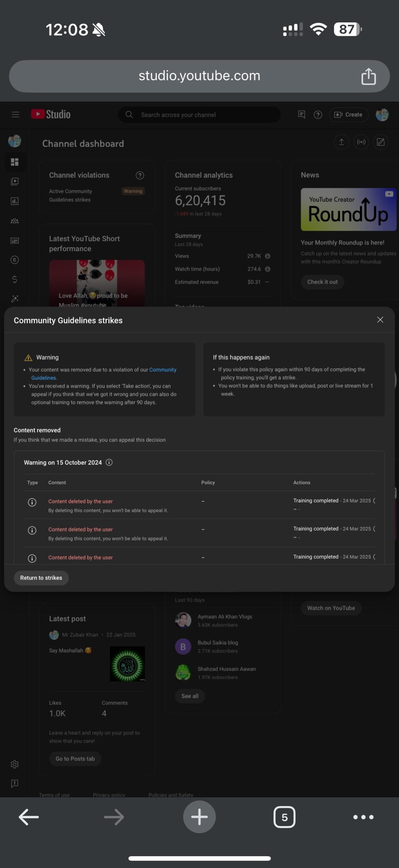Viewport: 399px width, 868px height.
Task: Click Return to strikes button
Action: pos(41,578)
